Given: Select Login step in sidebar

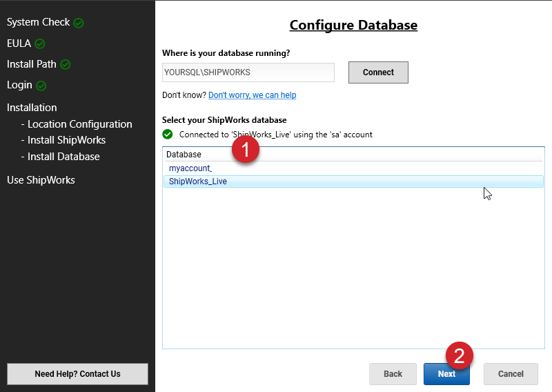Looking at the screenshot, I should 19,86.
